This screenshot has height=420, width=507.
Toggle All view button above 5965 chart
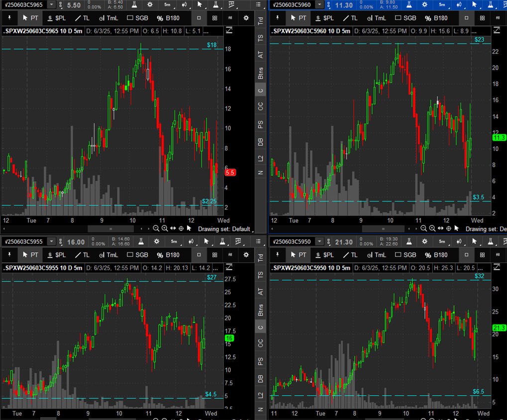(x=230, y=18)
